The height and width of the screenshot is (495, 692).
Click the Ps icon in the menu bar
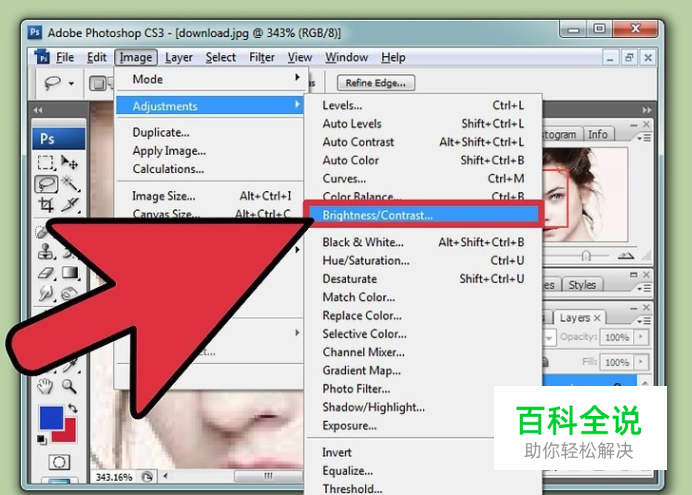coord(42,57)
